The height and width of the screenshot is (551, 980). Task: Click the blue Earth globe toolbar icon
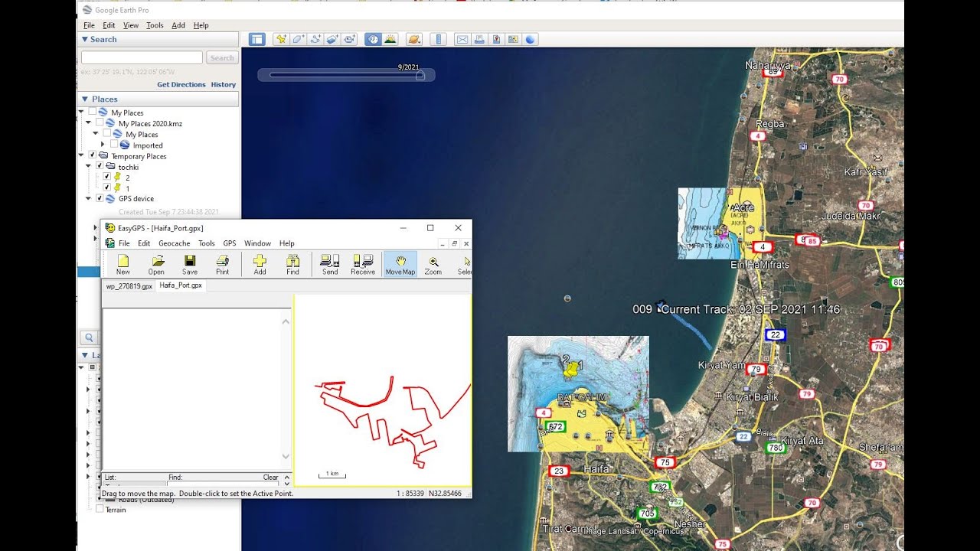coord(531,39)
